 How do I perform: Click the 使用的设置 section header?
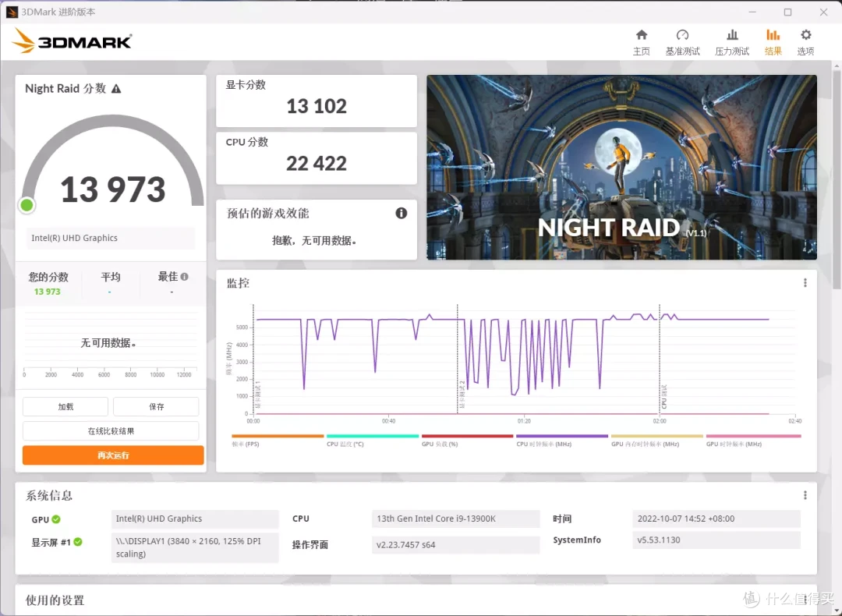(x=55, y=600)
